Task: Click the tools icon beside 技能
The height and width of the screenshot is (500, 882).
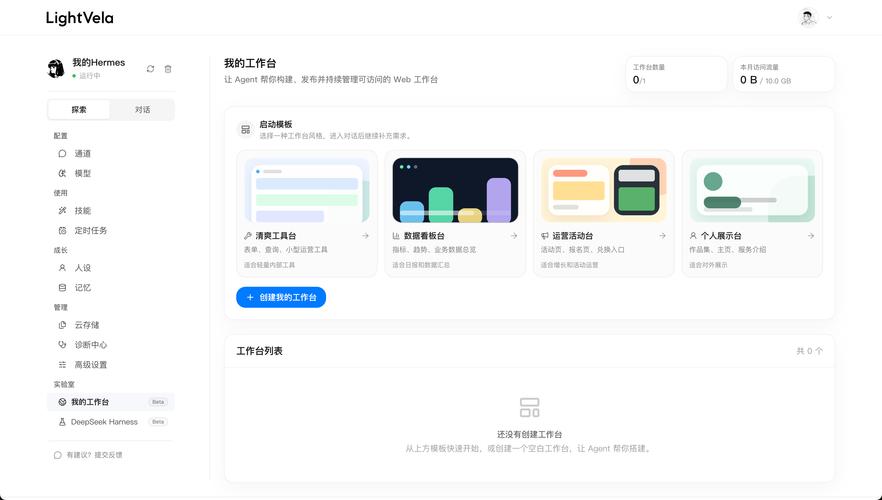Action: 62,210
